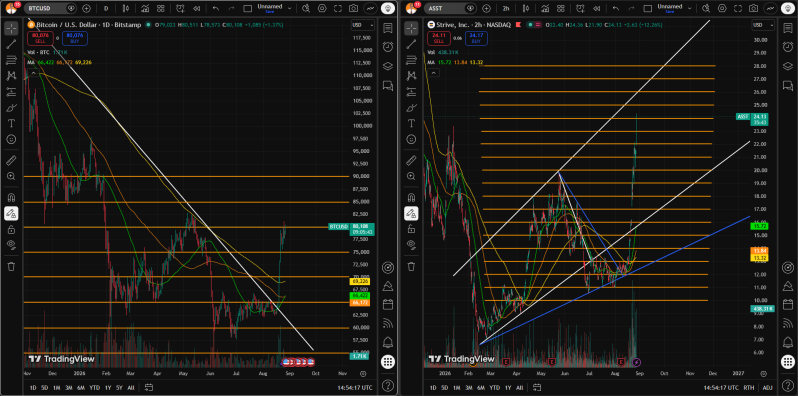Take a snapshot with the camera icon on the ASST chart
The image size is (798, 396).
click(x=753, y=8)
